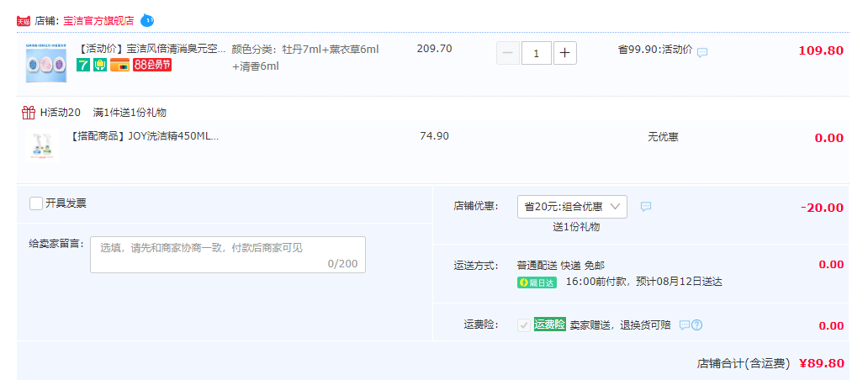Click the 送1份礼物 text under dropdown
Image resolution: width=868 pixels, height=380 pixels.
(576, 227)
